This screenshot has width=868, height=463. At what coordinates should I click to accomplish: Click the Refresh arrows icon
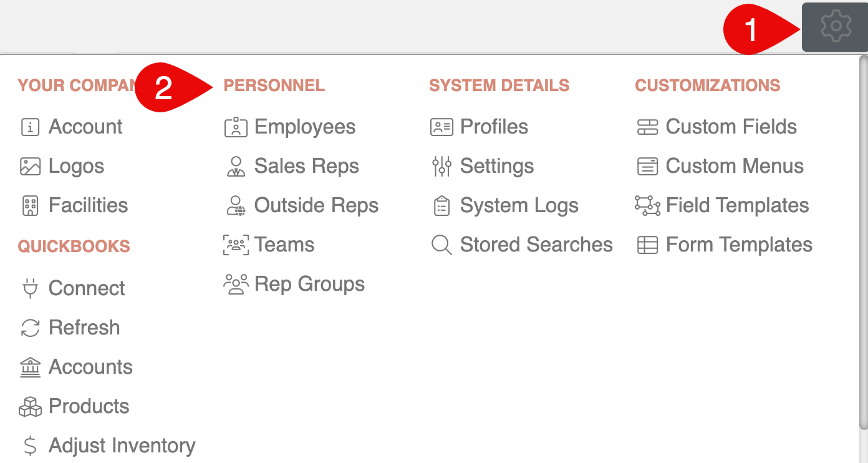pyautogui.click(x=30, y=328)
